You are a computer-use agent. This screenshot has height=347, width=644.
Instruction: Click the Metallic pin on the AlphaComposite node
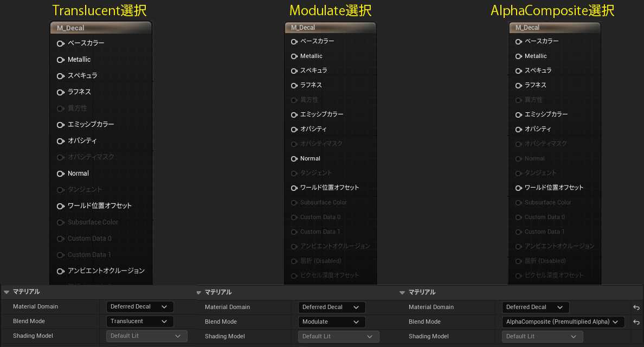519,56
